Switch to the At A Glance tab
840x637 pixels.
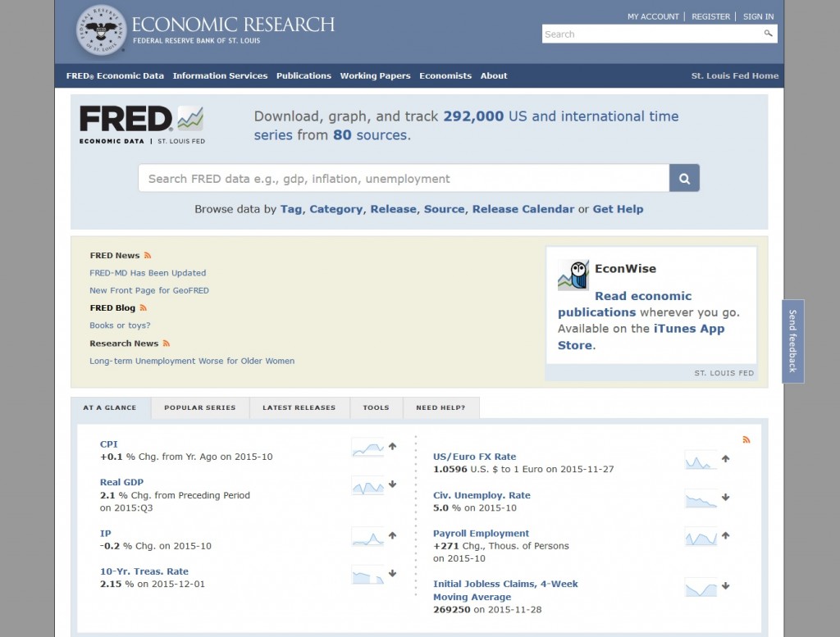tap(110, 408)
